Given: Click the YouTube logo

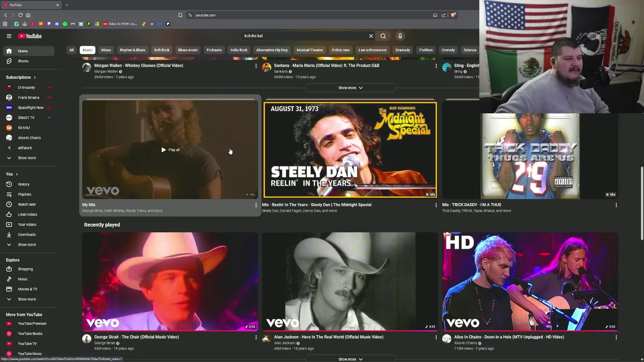Looking at the screenshot, I should pos(30,36).
